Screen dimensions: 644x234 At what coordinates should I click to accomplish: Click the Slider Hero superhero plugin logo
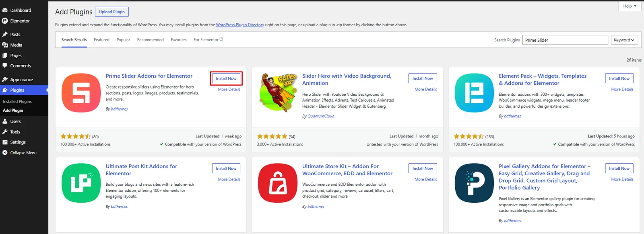278,93
